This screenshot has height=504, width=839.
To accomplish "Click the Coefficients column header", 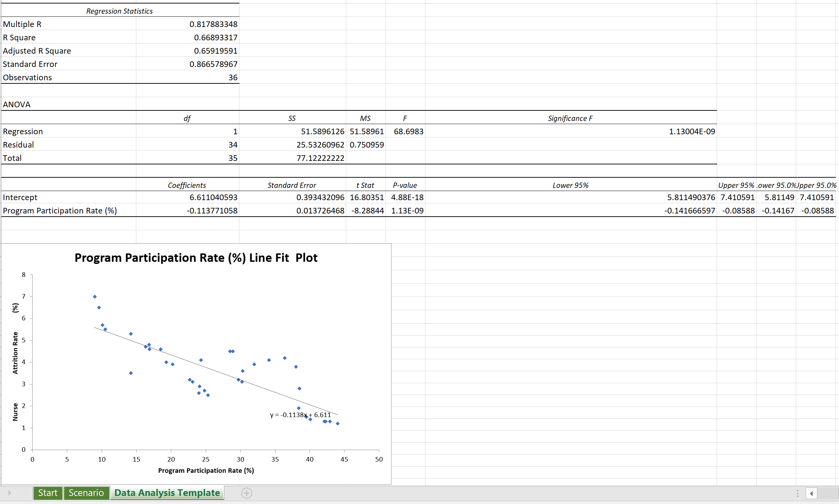I will 187,185.
